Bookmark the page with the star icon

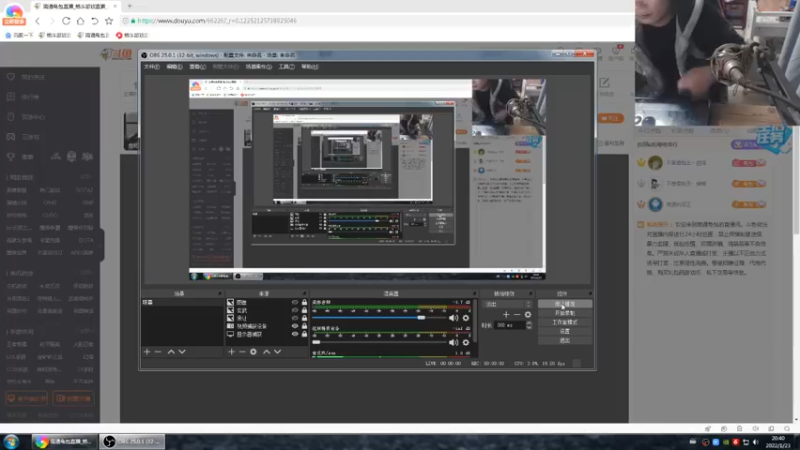[x=109, y=21]
